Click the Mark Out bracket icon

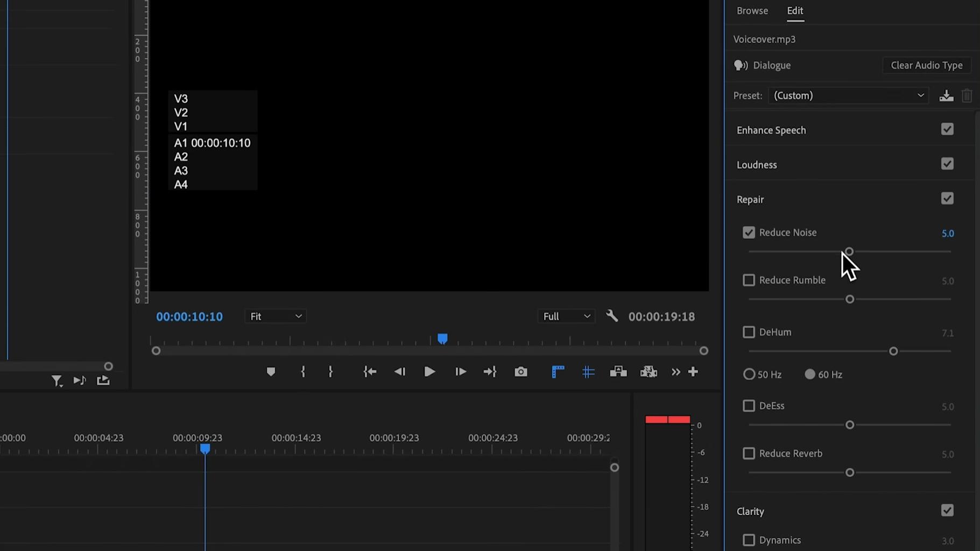[x=330, y=372]
